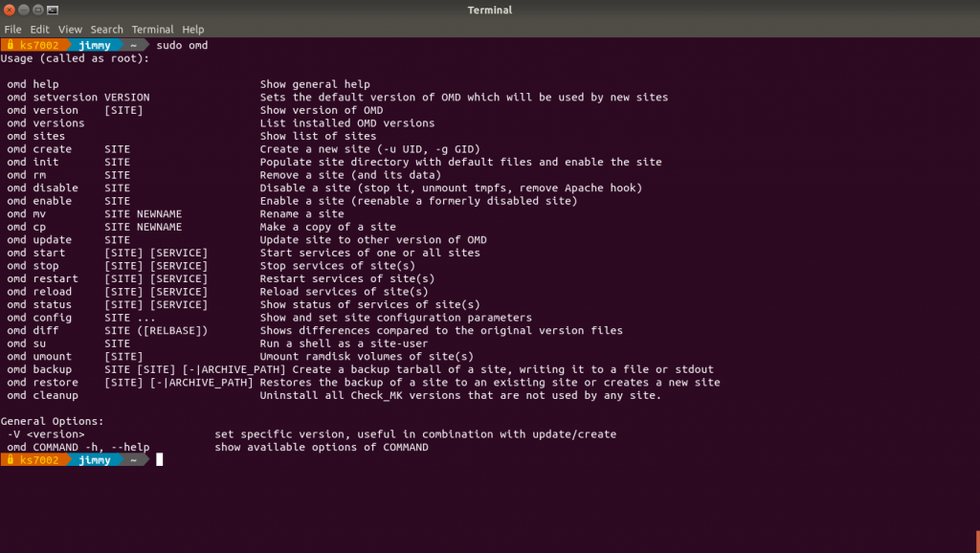
Task: Click the "Usage (called as root):" line
Action: tap(75, 58)
